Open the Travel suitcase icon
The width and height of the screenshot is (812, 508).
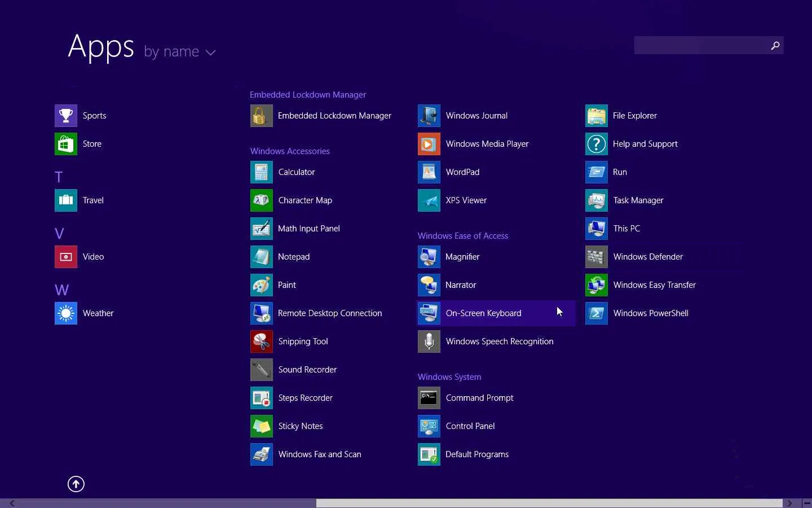coord(66,200)
